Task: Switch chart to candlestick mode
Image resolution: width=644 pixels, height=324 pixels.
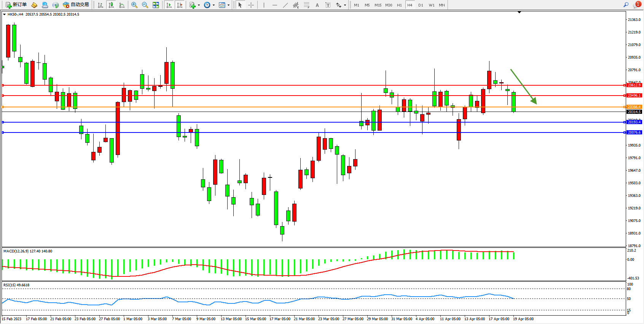Action: [111, 5]
